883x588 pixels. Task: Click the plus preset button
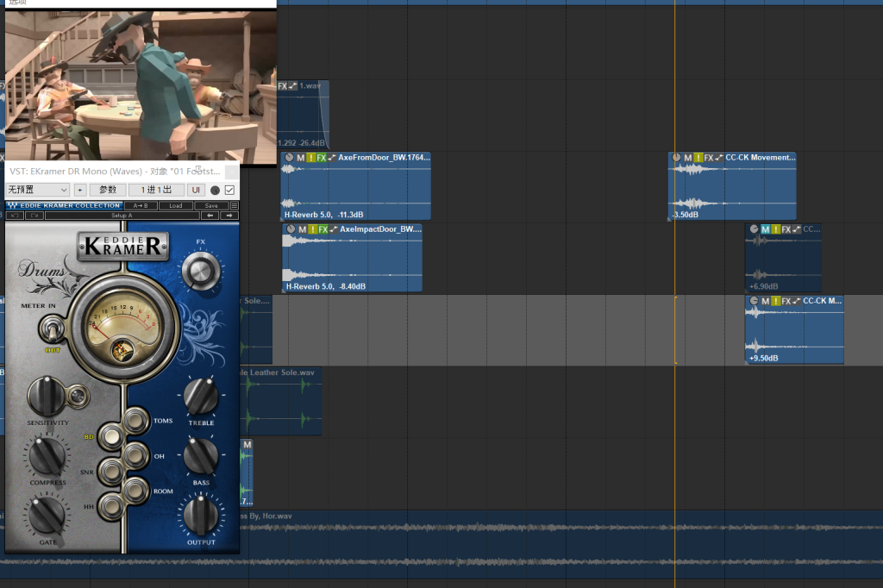pyautogui.click(x=80, y=190)
